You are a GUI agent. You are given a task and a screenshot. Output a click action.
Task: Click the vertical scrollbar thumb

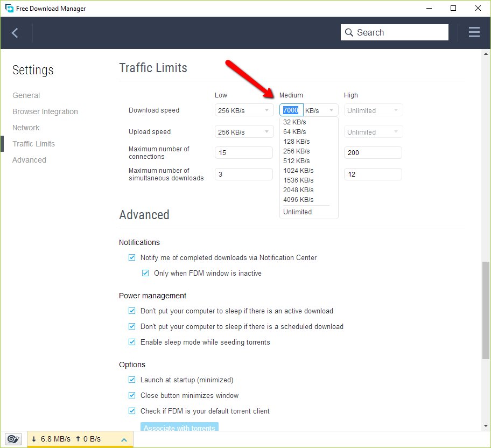[x=486, y=310]
